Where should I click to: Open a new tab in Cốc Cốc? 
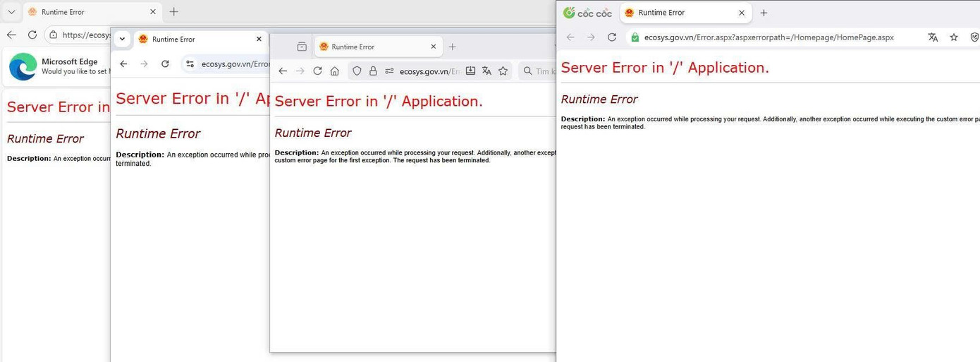(x=764, y=13)
